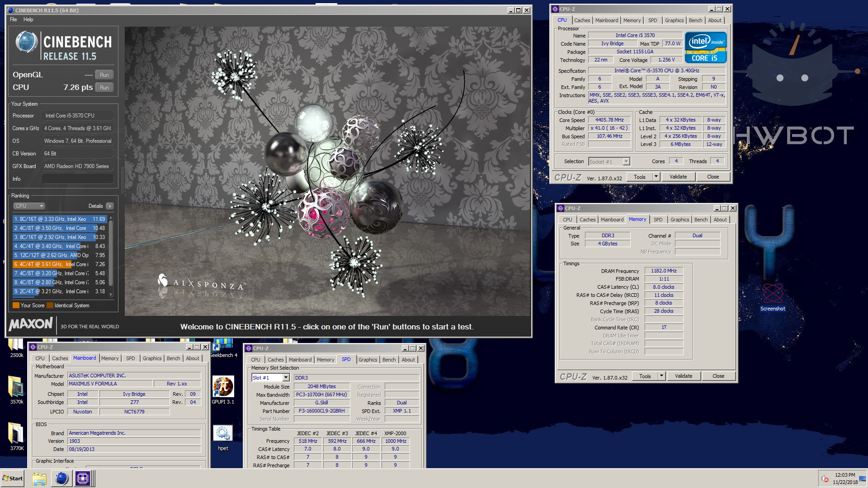868x488 pixels.
Task: Select ranking row '6. 4C/4T @ 3.61 GHz'
Action: [x=59, y=264]
